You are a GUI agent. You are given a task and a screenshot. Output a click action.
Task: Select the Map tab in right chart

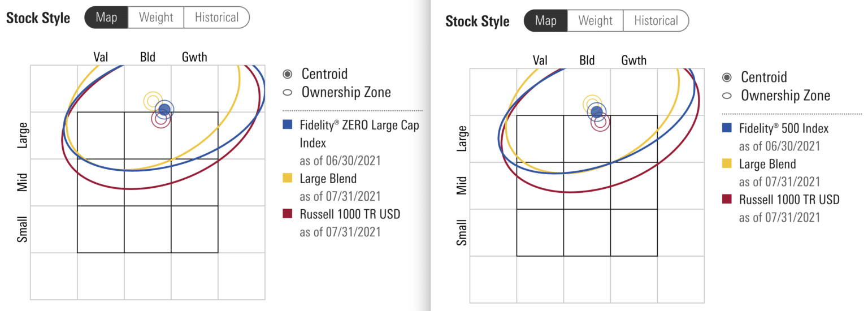pos(545,21)
